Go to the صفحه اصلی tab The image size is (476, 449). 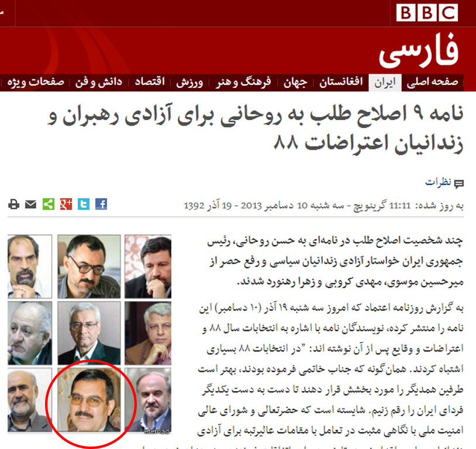tap(432, 82)
